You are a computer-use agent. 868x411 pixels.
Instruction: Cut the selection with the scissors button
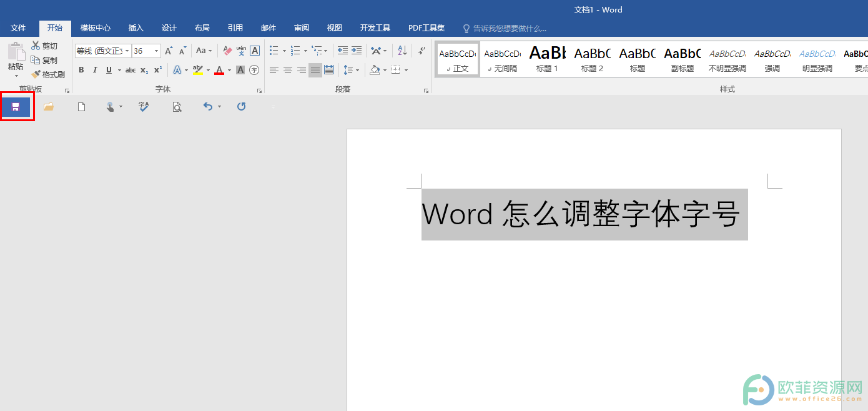tap(44, 46)
